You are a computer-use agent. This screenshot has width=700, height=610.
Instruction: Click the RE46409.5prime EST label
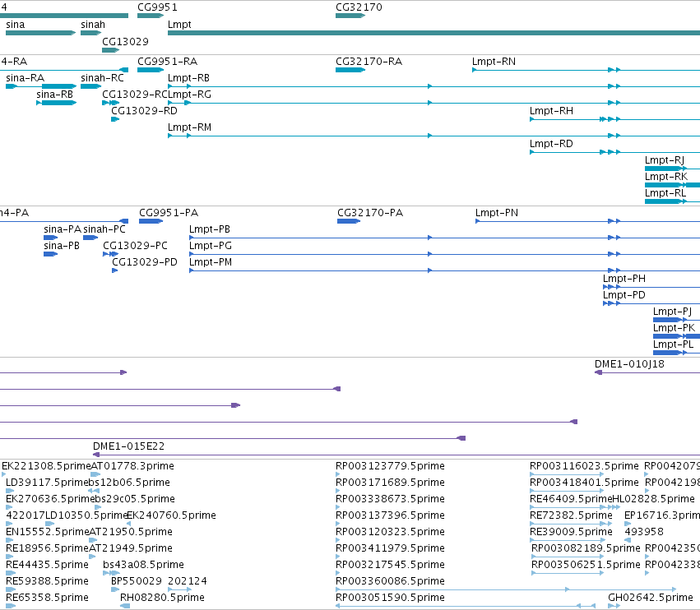571,499
